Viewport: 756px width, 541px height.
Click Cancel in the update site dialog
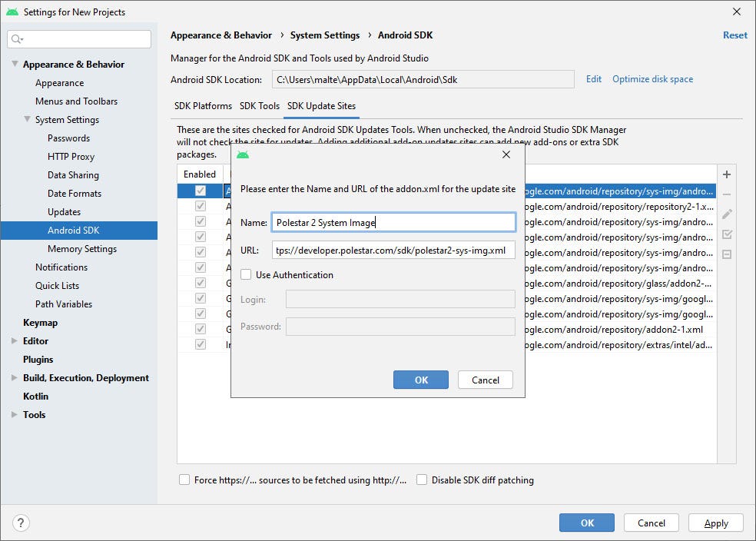(x=485, y=380)
